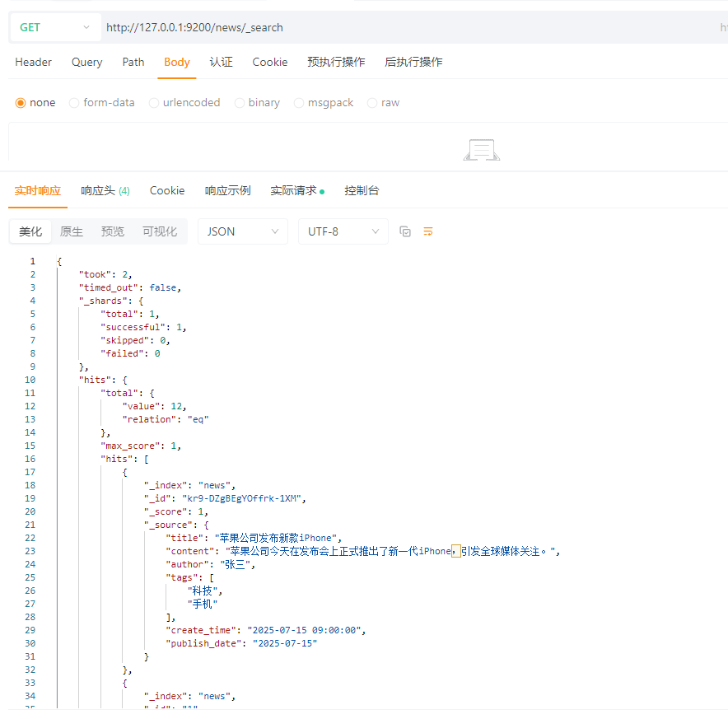Open the UTF-8 encoding dropdown
This screenshot has width=728, height=719.
[343, 231]
